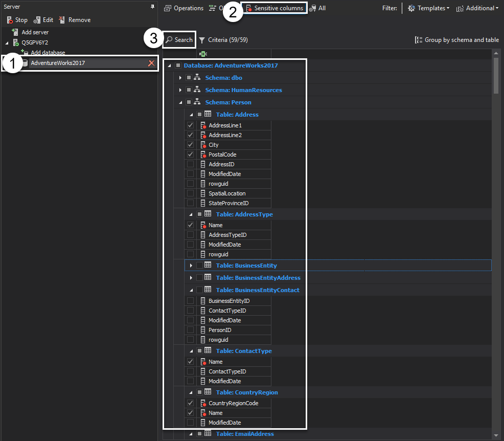Expand the Schema: dbo node

pyautogui.click(x=180, y=78)
